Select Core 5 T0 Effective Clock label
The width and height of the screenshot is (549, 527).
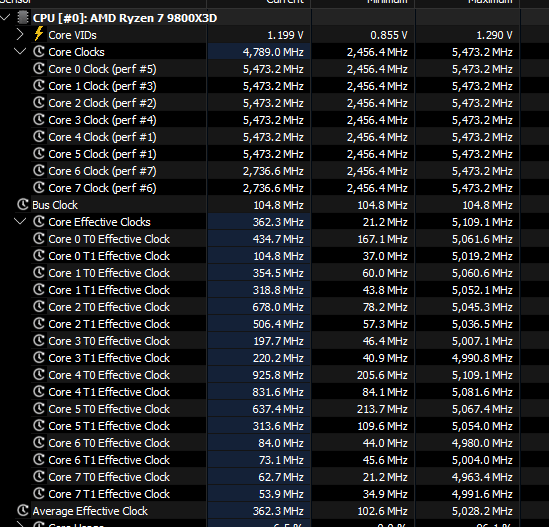point(109,409)
